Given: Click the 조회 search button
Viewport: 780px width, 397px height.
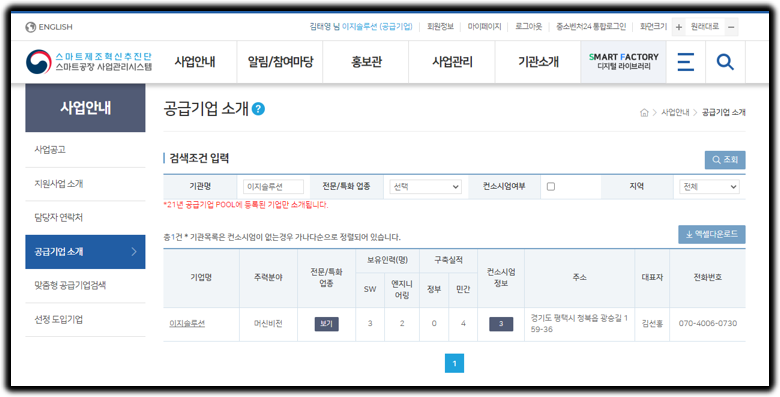Looking at the screenshot, I should coord(725,160).
